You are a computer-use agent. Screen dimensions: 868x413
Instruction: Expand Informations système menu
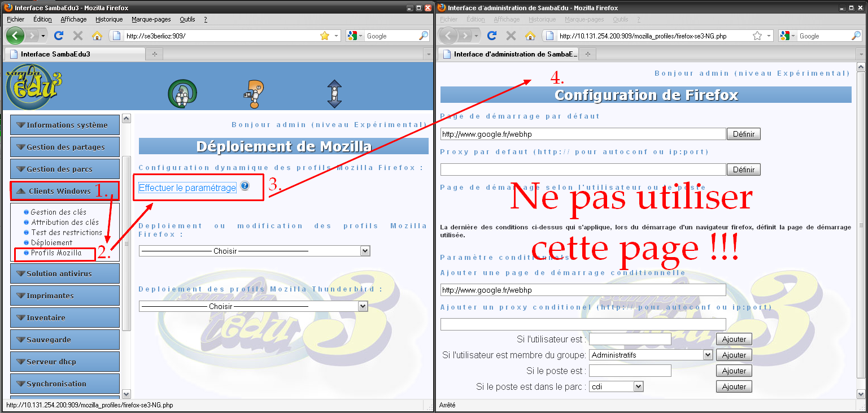pos(65,125)
